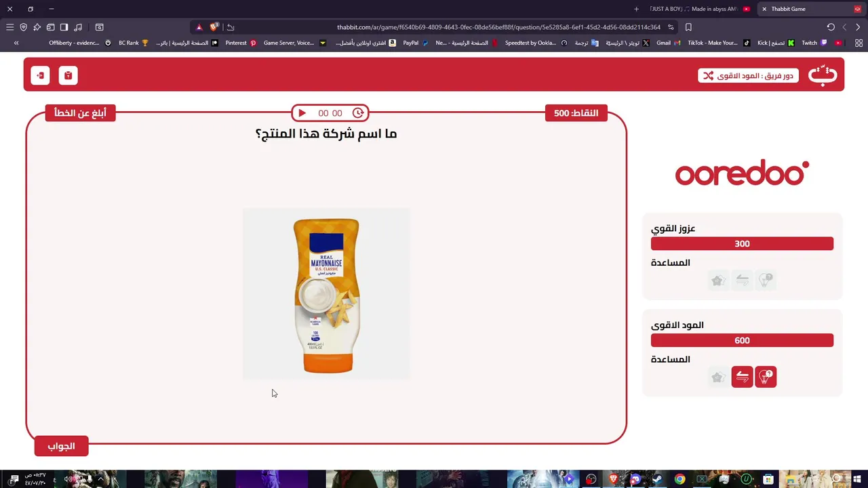The height and width of the screenshot is (488, 868).
Task: Open the Kick bookmark
Action: click(x=776, y=43)
